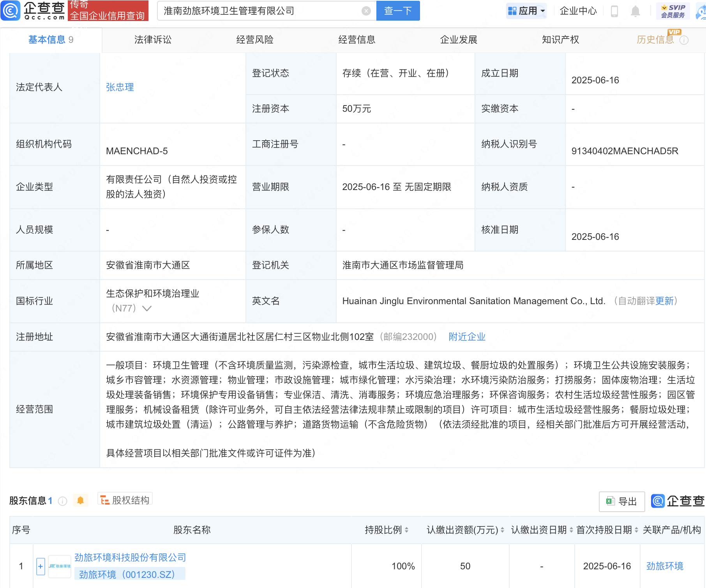
Task: Click shareholder monitoring bell icon
Action: point(80,500)
